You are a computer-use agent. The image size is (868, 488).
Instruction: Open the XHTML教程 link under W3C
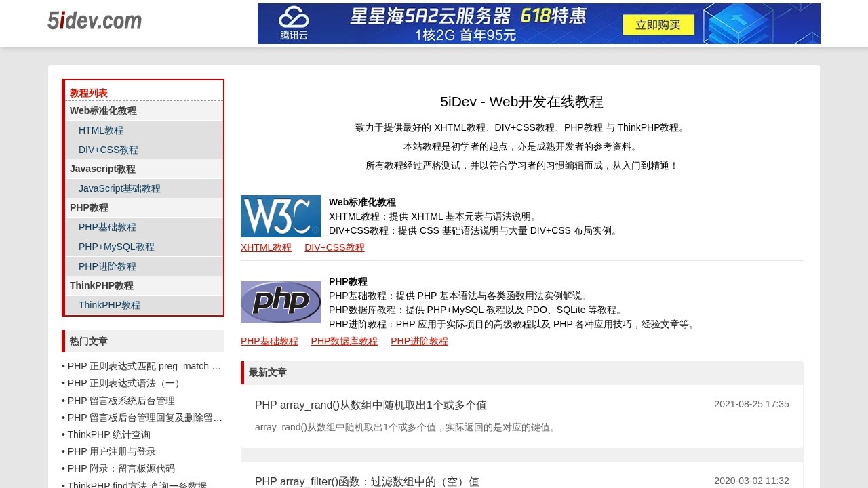(x=266, y=247)
